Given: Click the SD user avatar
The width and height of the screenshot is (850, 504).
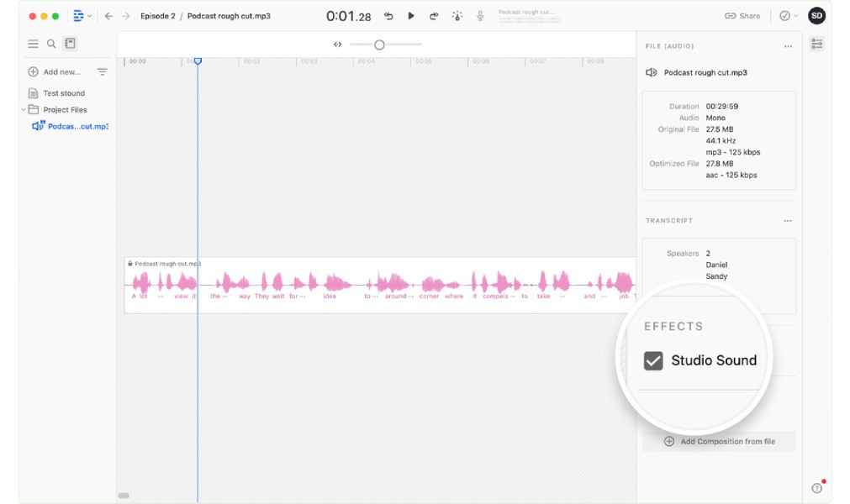Looking at the screenshot, I should (x=816, y=16).
